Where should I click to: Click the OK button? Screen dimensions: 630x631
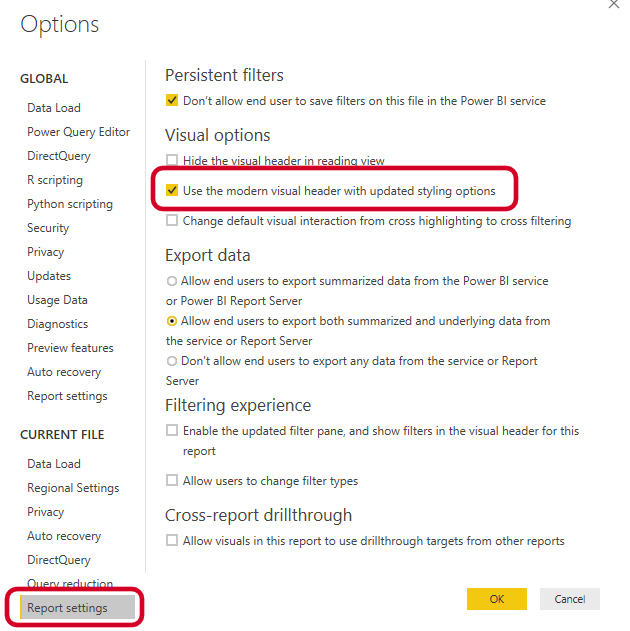(x=497, y=599)
